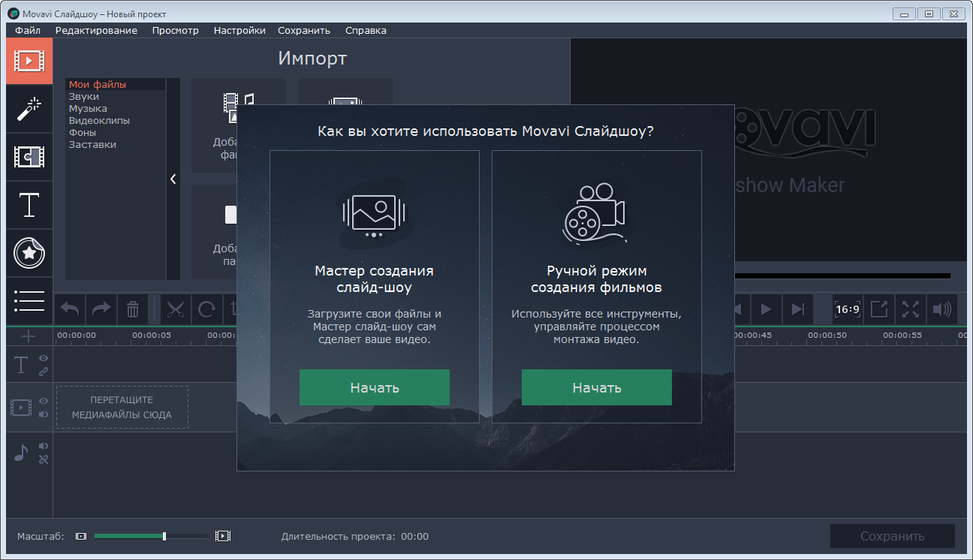Open the Import media tab
The width and height of the screenshot is (973, 560).
29,60
